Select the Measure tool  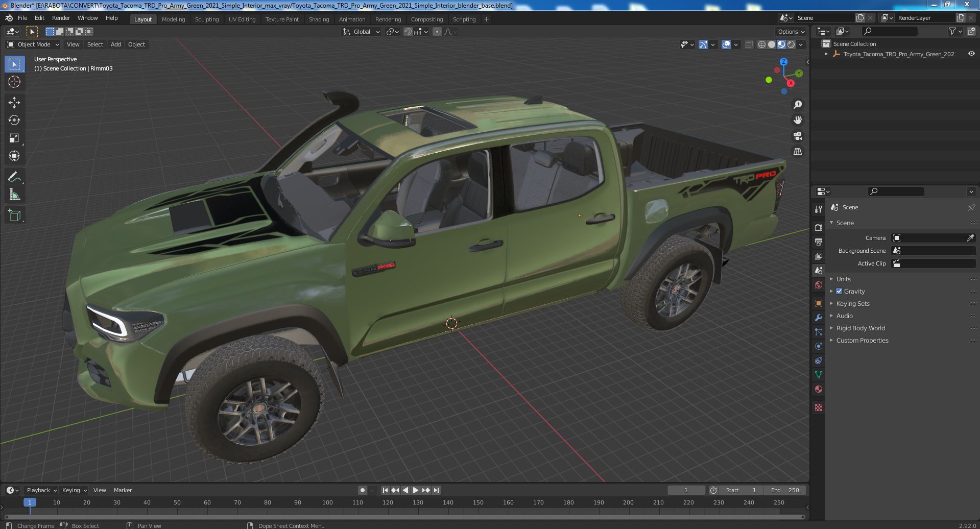click(x=14, y=195)
